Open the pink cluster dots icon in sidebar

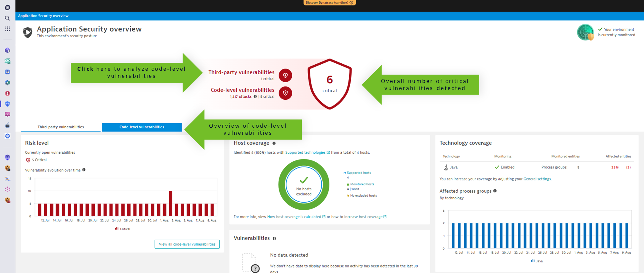point(7,190)
